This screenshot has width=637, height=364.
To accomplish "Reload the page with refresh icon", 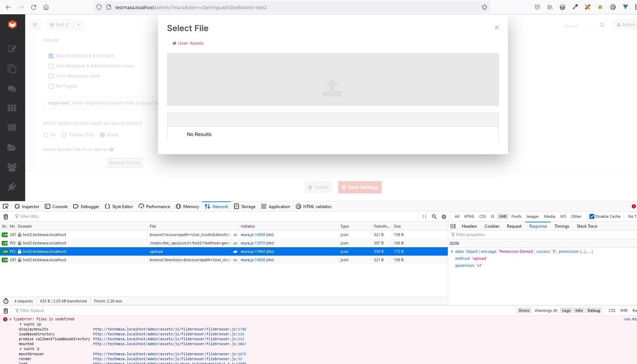I will 34,7.
